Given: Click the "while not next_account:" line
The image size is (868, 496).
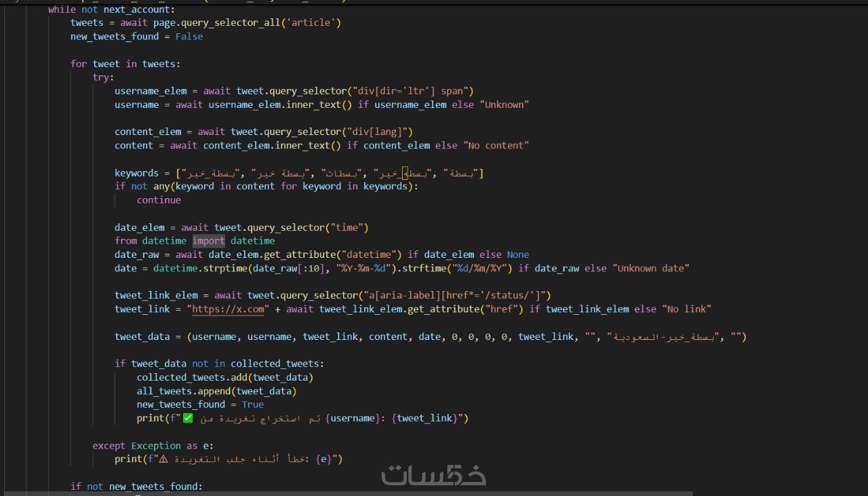Looking at the screenshot, I should pyautogui.click(x=111, y=9).
